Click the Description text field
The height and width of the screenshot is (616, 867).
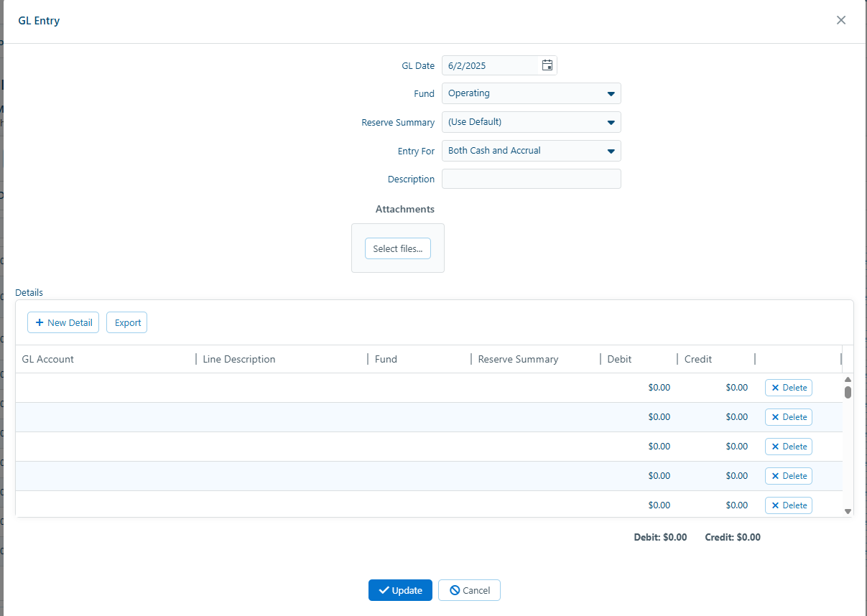click(531, 179)
